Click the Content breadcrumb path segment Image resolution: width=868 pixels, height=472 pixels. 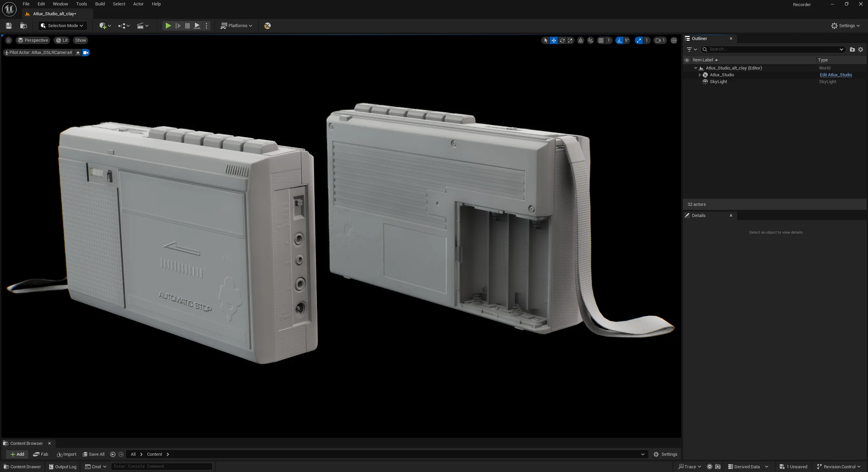tap(155, 454)
